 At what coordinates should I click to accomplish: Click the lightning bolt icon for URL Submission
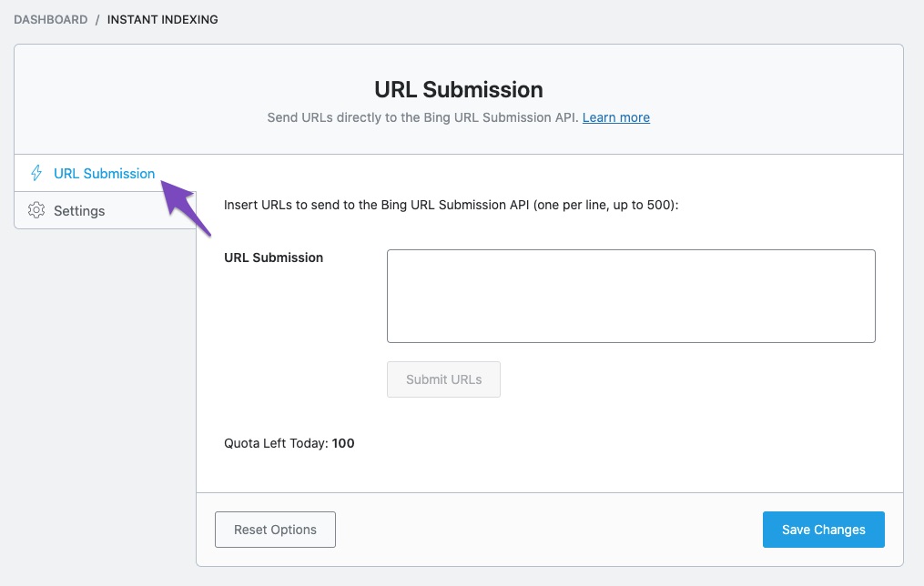pyautogui.click(x=36, y=173)
